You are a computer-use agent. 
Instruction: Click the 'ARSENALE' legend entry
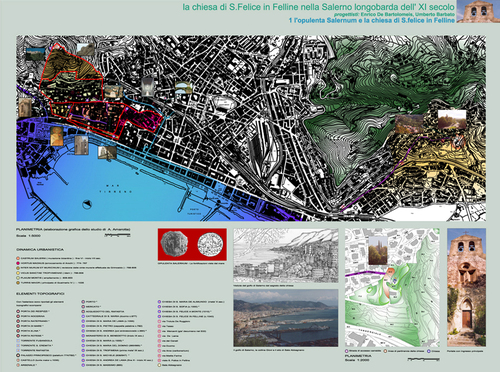(x=26, y=365)
